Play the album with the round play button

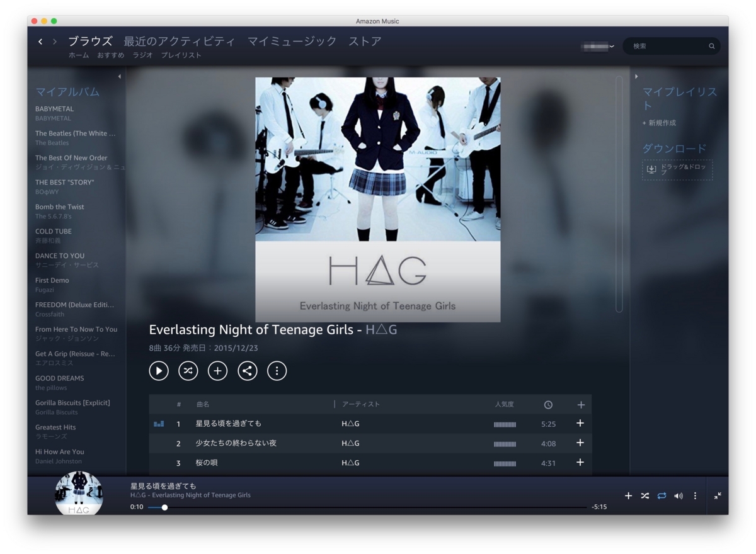[x=159, y=371]
